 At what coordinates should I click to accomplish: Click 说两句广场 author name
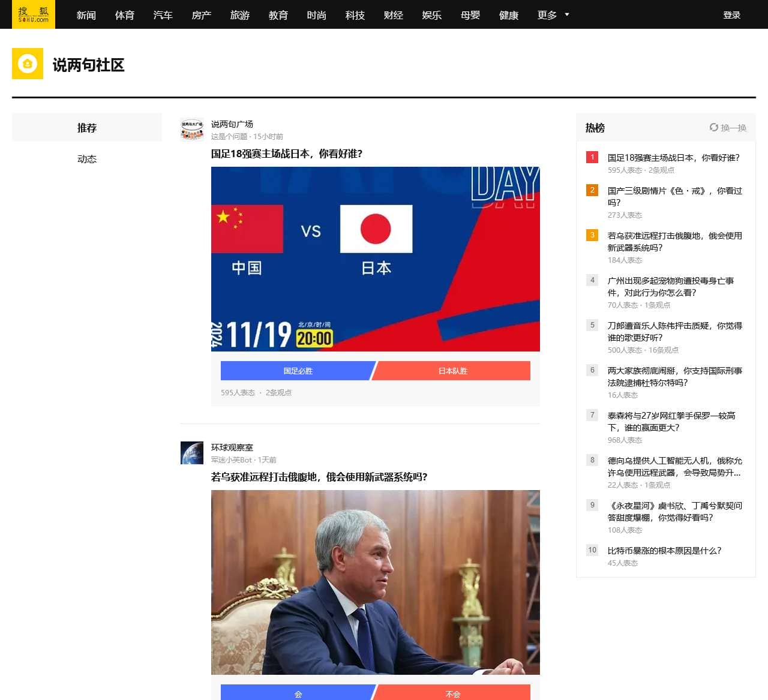coord(232,124)
